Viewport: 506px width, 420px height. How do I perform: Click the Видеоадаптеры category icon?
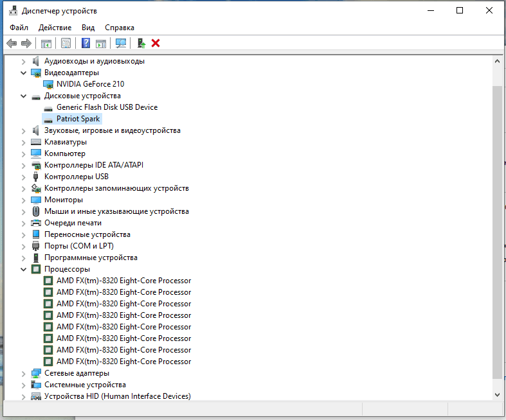click(x=36, y=73)
